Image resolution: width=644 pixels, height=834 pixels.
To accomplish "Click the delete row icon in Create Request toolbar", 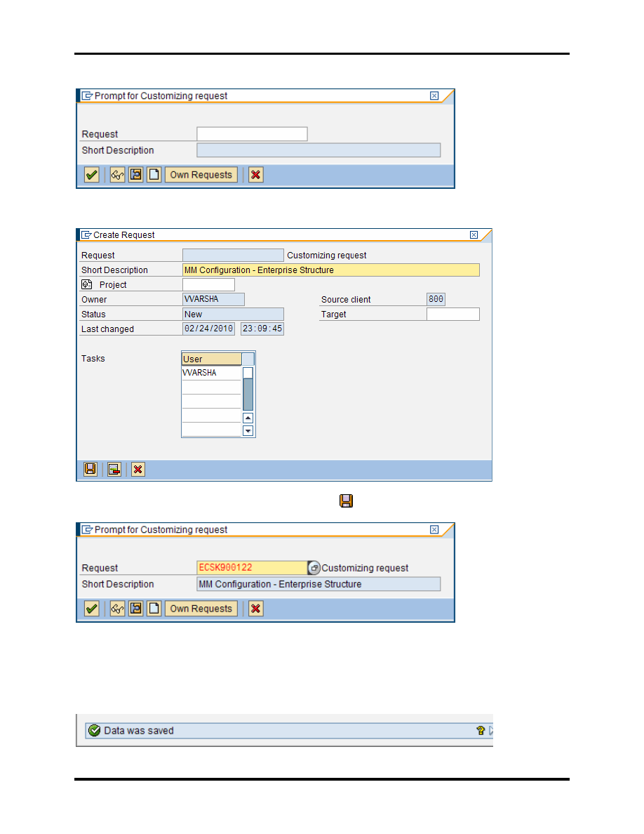I will [114, 470].
